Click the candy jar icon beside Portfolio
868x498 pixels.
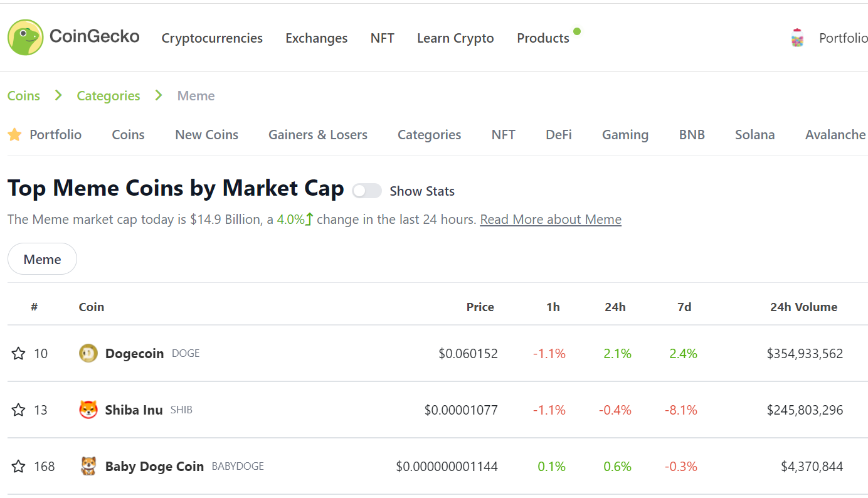797,38
